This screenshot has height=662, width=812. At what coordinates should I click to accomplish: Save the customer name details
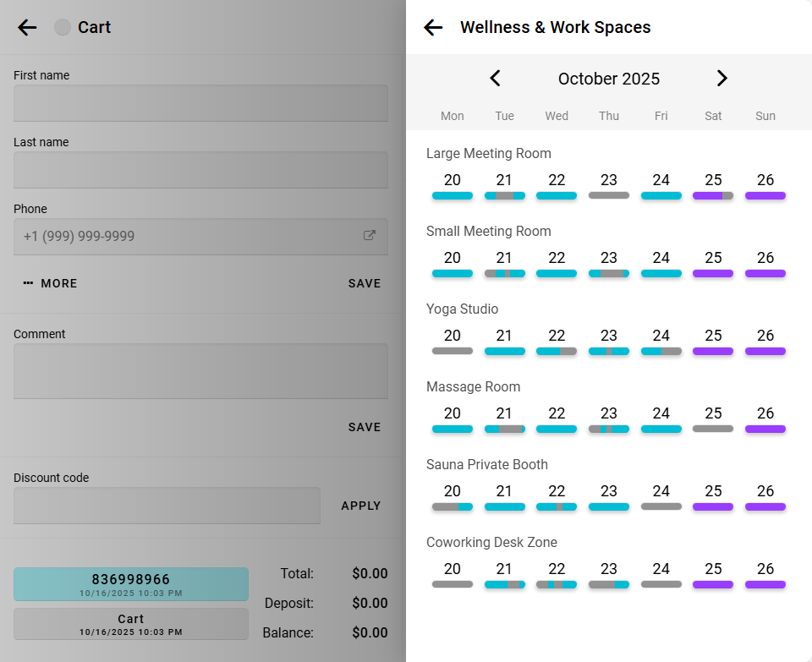click(365, 283)
